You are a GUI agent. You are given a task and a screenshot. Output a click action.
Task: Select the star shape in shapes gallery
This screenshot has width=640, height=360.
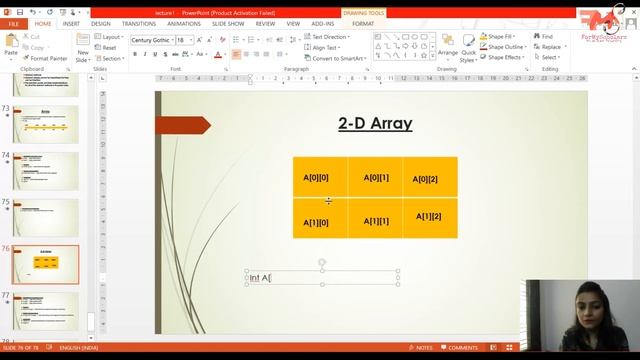click(424, 56)
